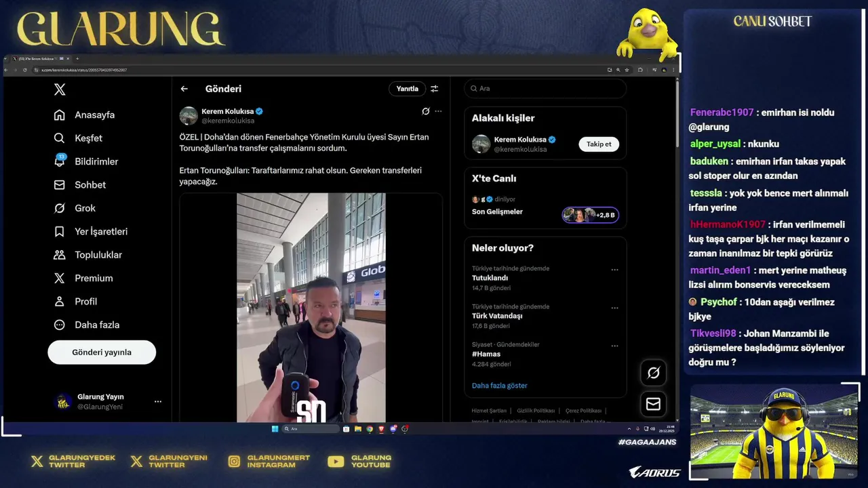Screen dimensions: 868x488
Task: Click the taskbar volume icon
Action: pyautogui.click(x=654, y=428)
